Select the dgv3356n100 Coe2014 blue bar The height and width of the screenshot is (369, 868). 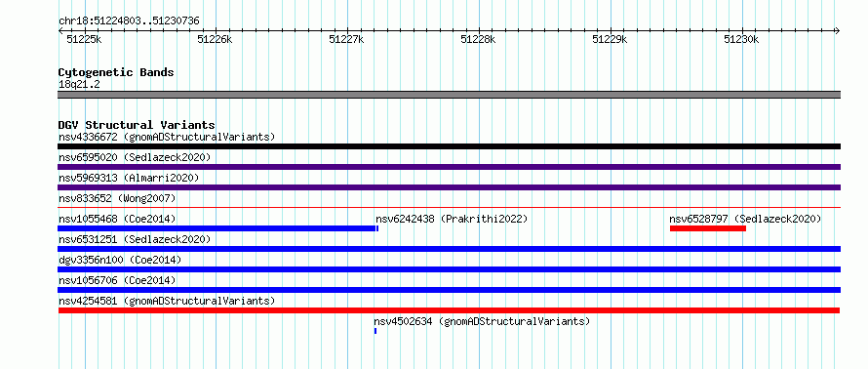tap(449, 269)
